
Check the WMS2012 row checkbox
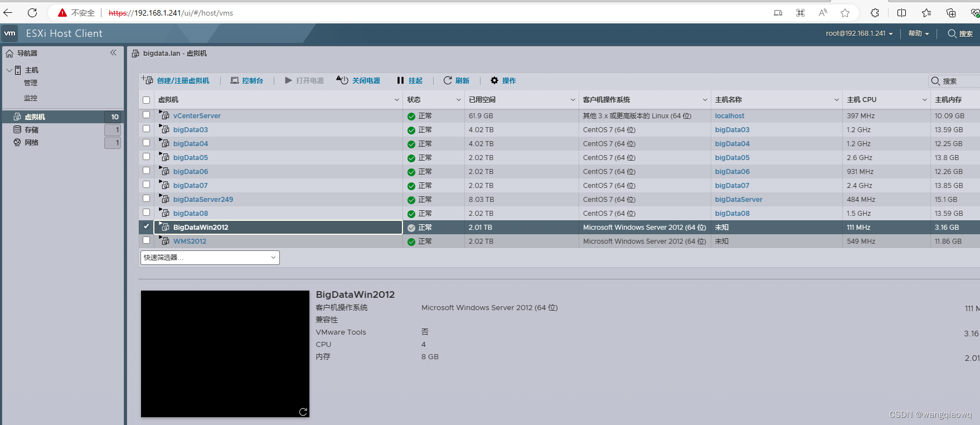(146, 240)
